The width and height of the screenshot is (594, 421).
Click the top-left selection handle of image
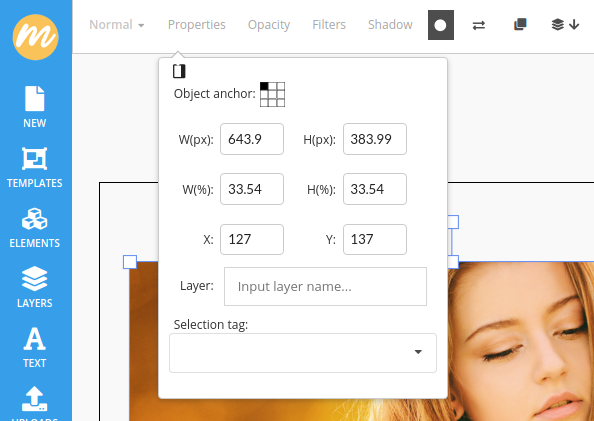tap(130, 262)
